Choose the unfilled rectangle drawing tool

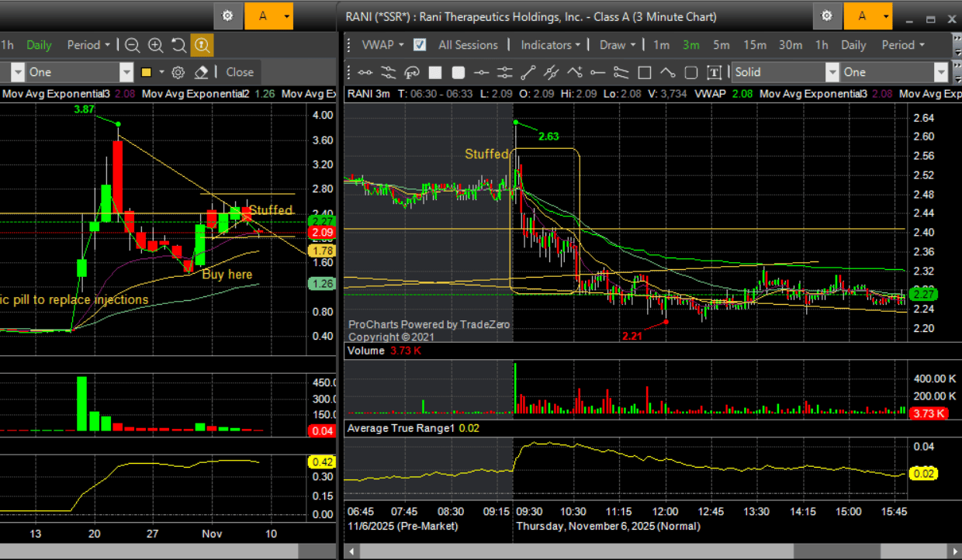pos(644,72)
